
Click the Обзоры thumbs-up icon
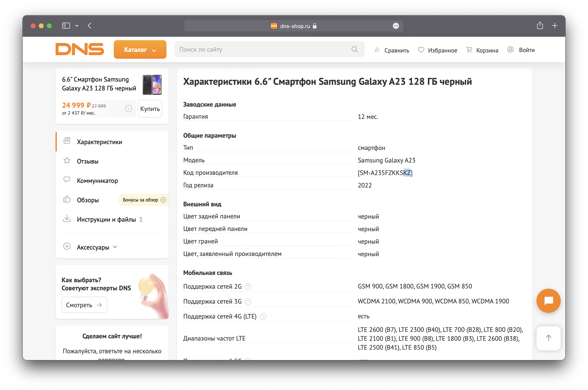(x=67, y=199)
